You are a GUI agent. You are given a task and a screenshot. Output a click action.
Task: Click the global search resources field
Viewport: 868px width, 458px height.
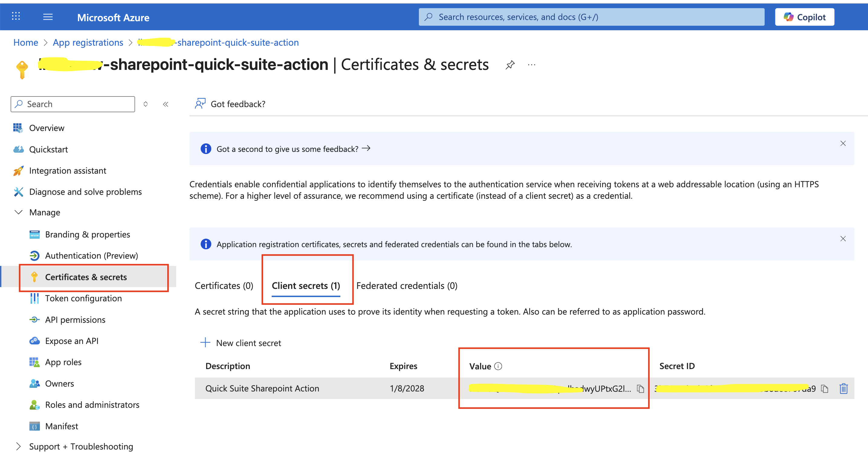[591, 17]
